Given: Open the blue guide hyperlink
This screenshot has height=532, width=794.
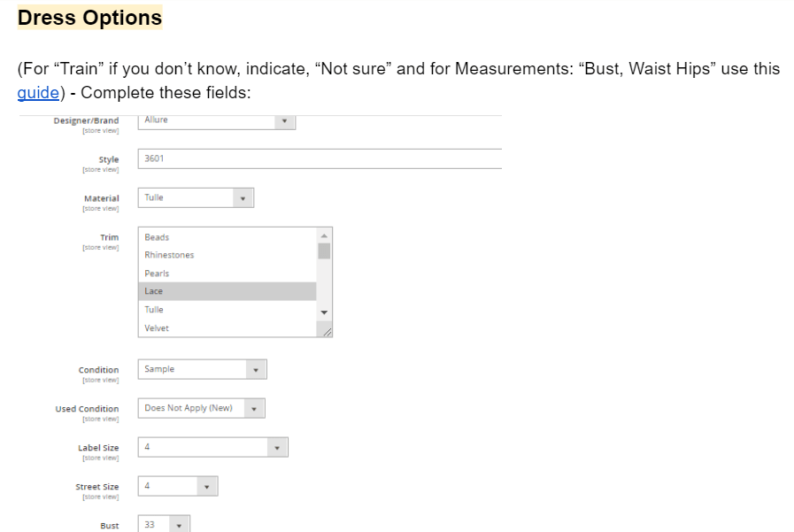Looking at the screenshot, I should (x=37, y=93).
